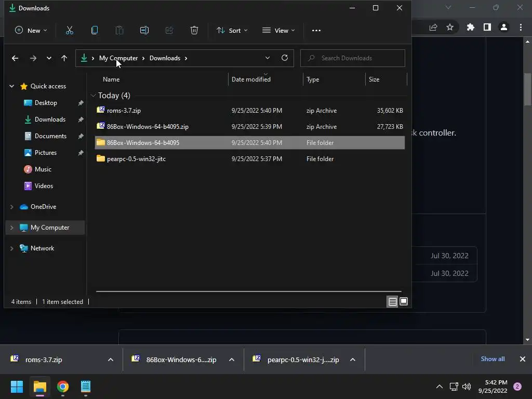
Task: Open the Notepad taskbar icon
Action: pyautogui.click(x=86, y=387)
